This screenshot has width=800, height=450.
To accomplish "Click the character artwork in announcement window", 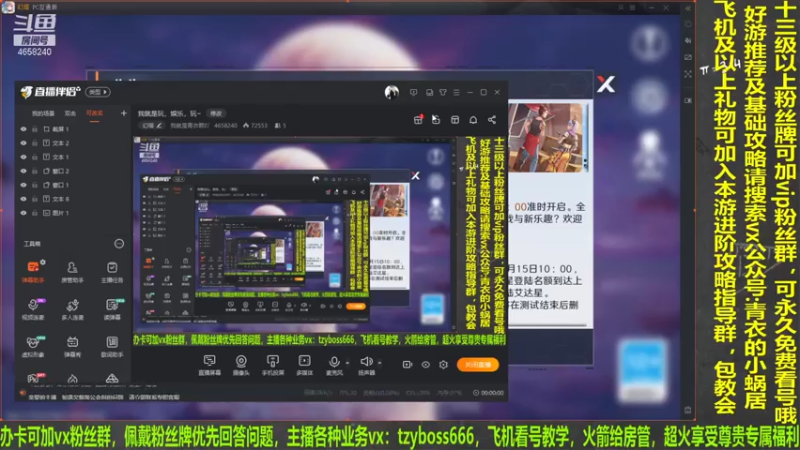I will (546, 138).
